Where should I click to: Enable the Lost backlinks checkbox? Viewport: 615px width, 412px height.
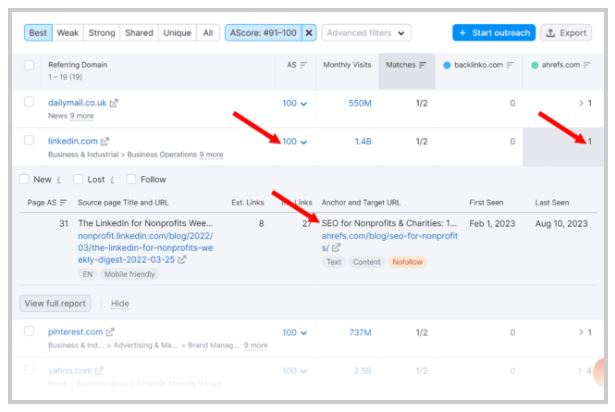tap(78, 179)
